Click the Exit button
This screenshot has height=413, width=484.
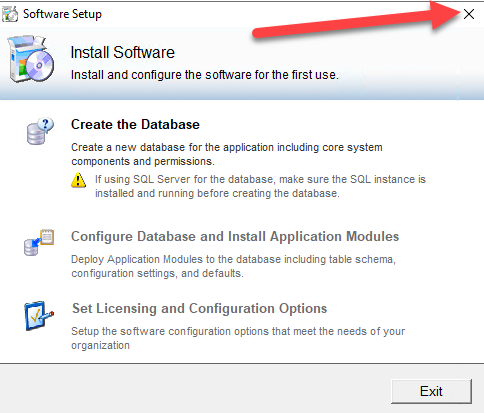(x=431, y=391)
